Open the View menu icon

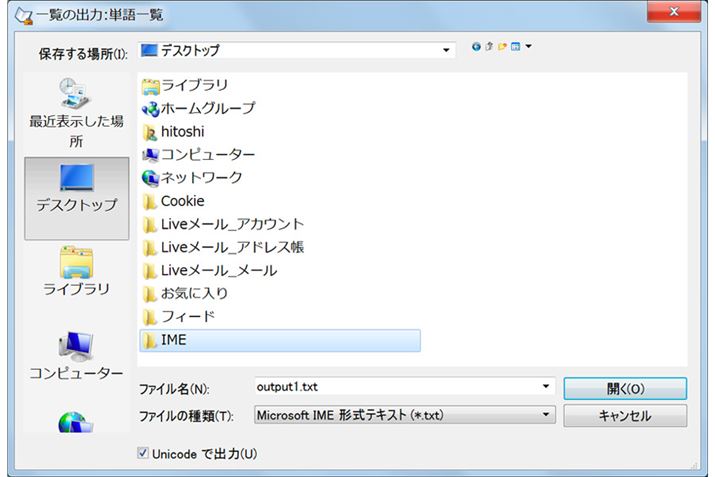(x=515, y=47)
